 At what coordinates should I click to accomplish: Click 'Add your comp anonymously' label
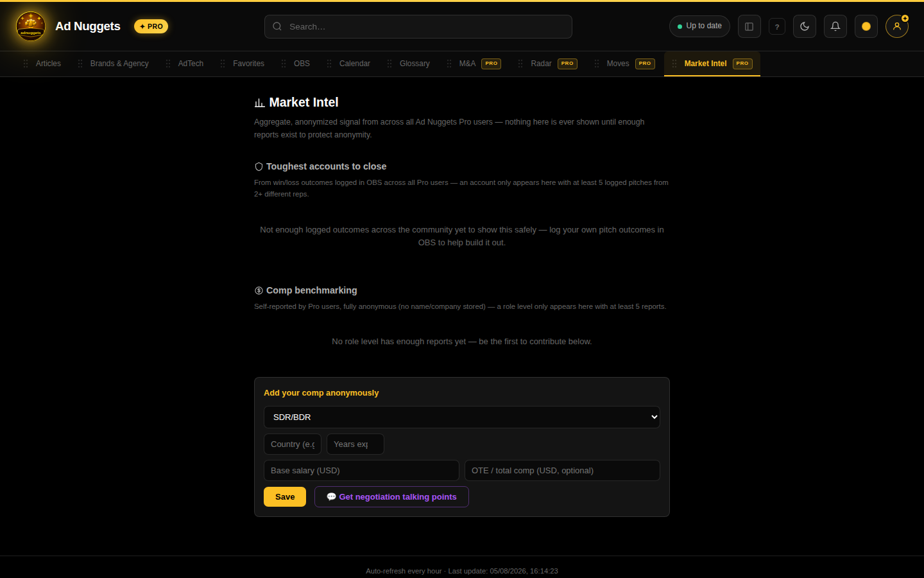321,393
